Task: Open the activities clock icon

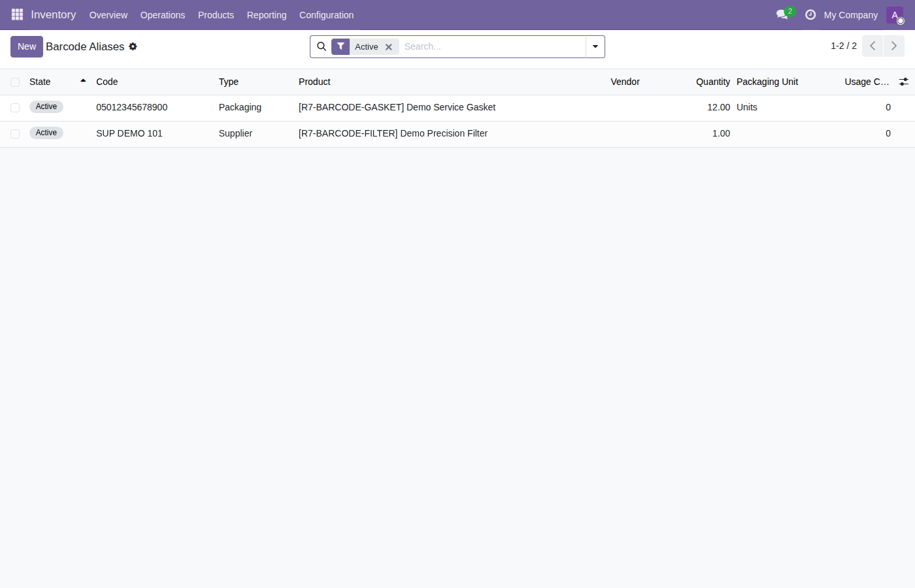Action: (810, 14)
